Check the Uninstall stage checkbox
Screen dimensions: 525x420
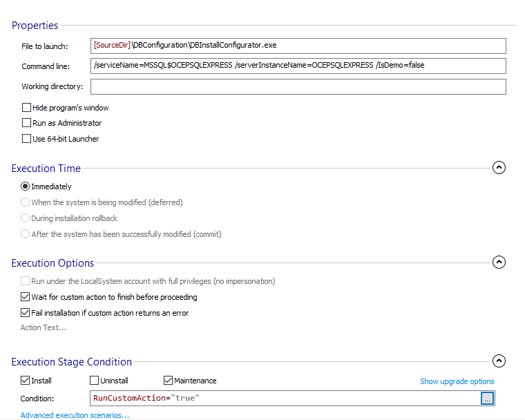95,381
